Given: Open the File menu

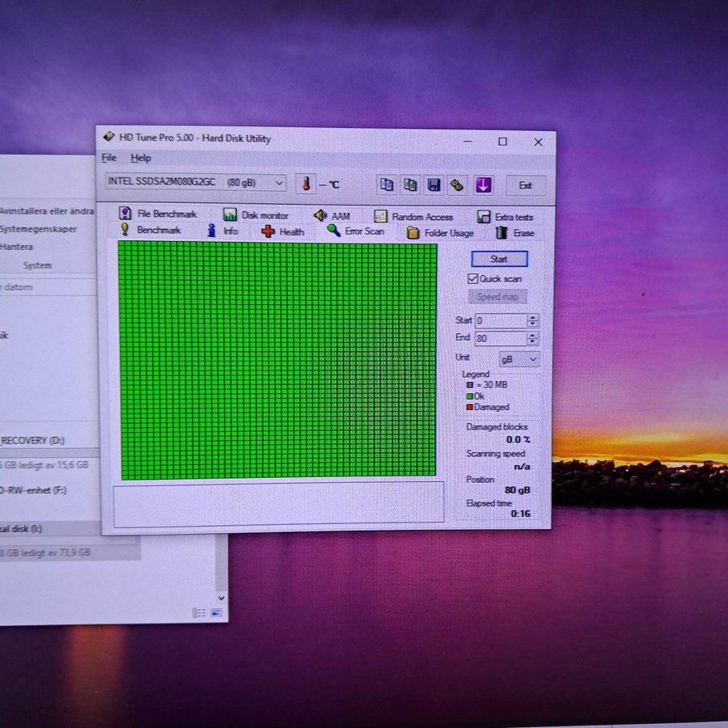Looking at the screenshot, I should click(x=108, y=158).
